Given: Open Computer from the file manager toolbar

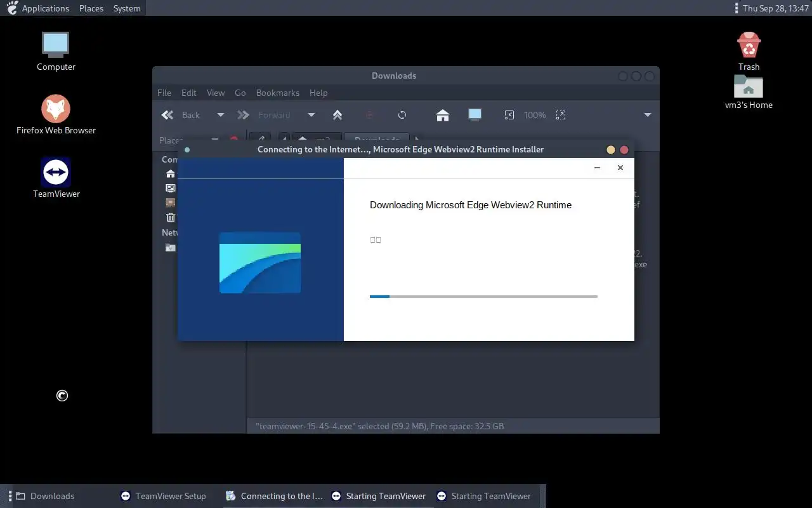Looking at the screenshot, I should [475, 115].
